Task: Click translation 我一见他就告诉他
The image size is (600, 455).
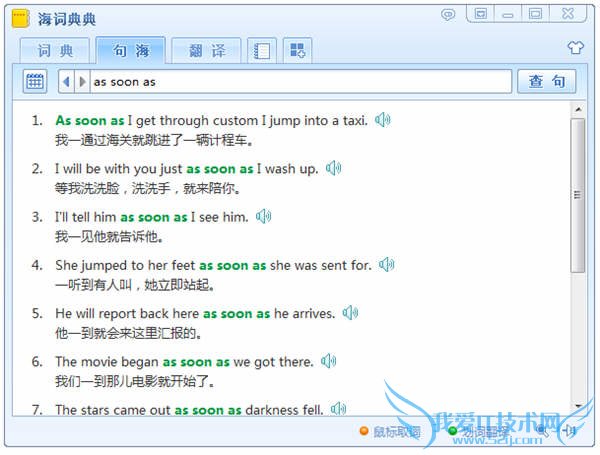Action: pyautogui.click(x=109, y=236)
